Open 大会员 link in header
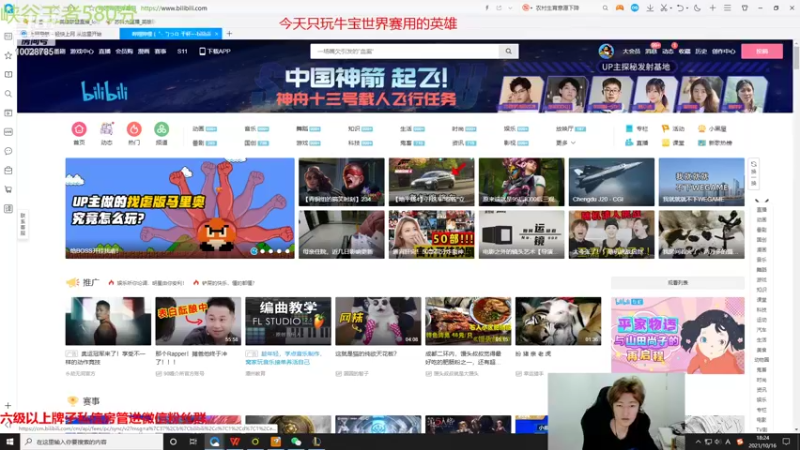Viewport: 800px width, 450px height. [631, 52]
